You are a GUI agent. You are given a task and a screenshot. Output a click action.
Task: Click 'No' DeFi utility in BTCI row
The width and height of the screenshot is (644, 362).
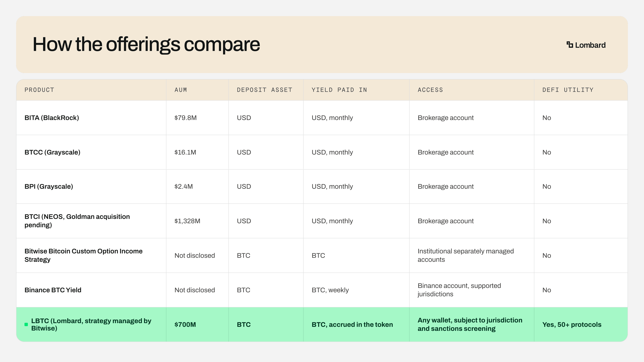(547, 221)
